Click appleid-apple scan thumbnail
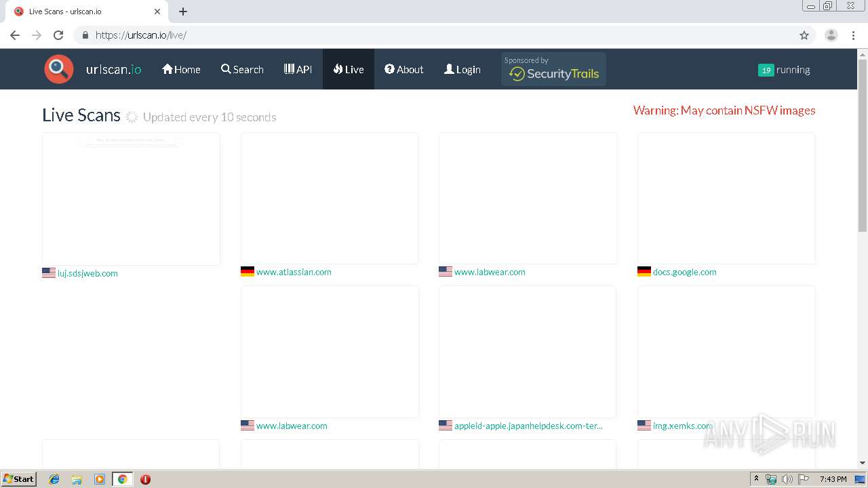 coord(528,352)
